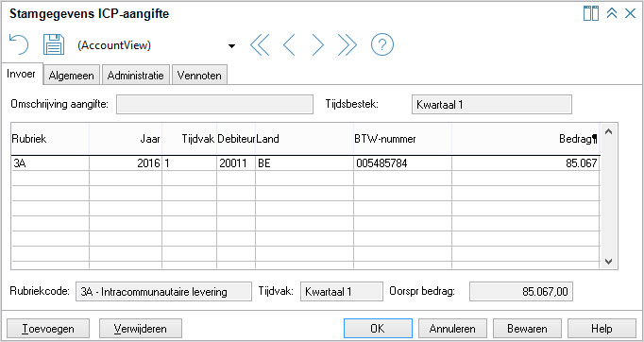Close the Stamgegevens ICP-aangifte window
Screen dimensions: 644x342
630,13
